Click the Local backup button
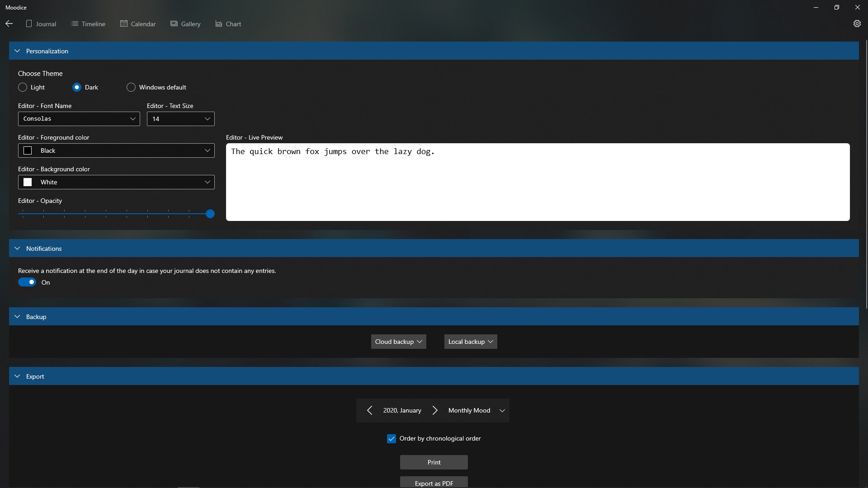868x488 pixels. pos(470,342)
